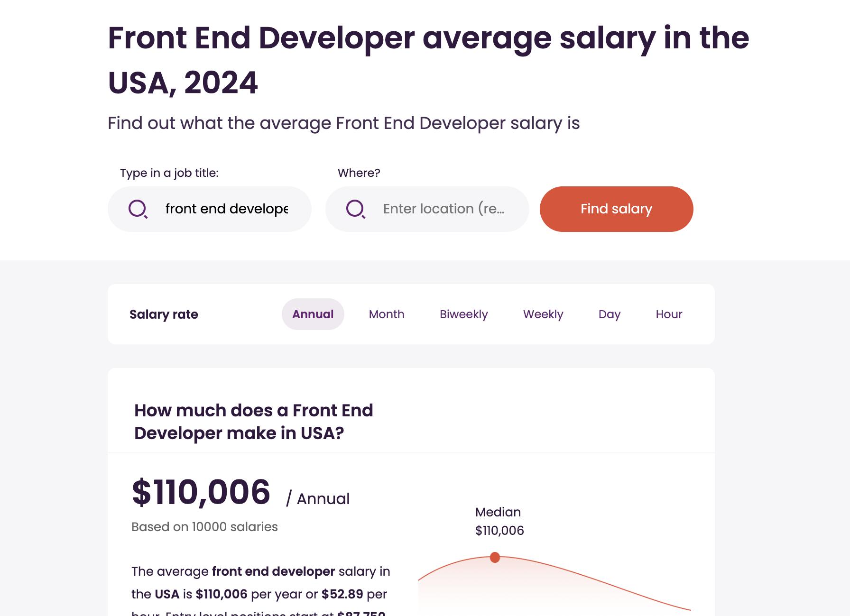Screen dimensions: 850x616
Task: Click the location search magnifier icon
Action: [x=355, y=209]
